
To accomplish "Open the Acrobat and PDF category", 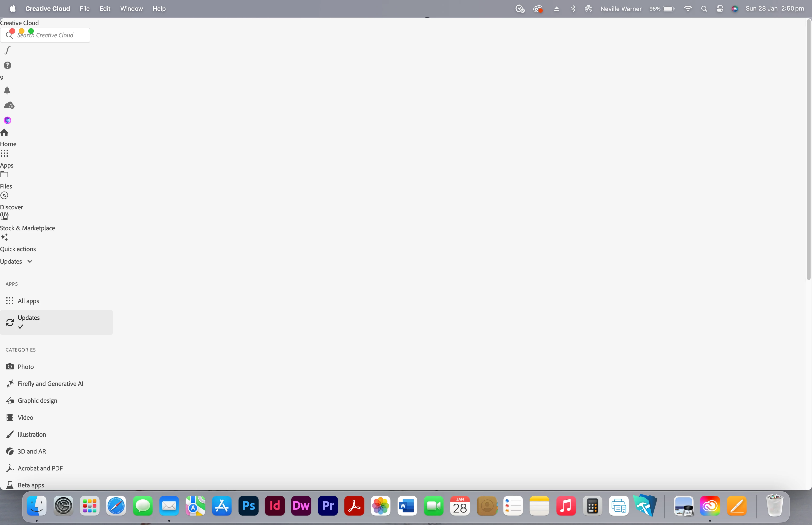I will [40, 468].
